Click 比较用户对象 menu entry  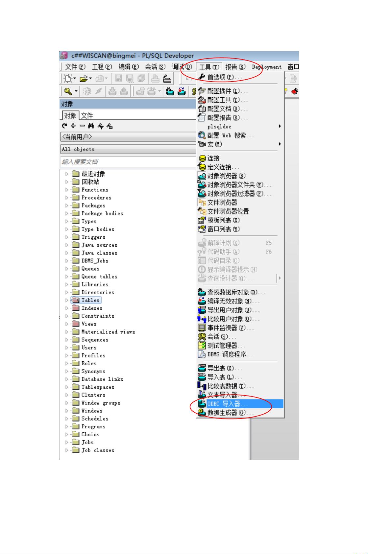coord(240,319)
